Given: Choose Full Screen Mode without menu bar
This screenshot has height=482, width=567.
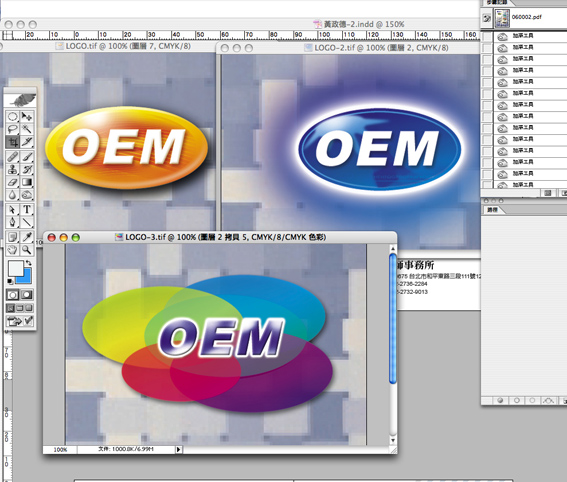Looking at the screenshot, I should coord(29,308).
